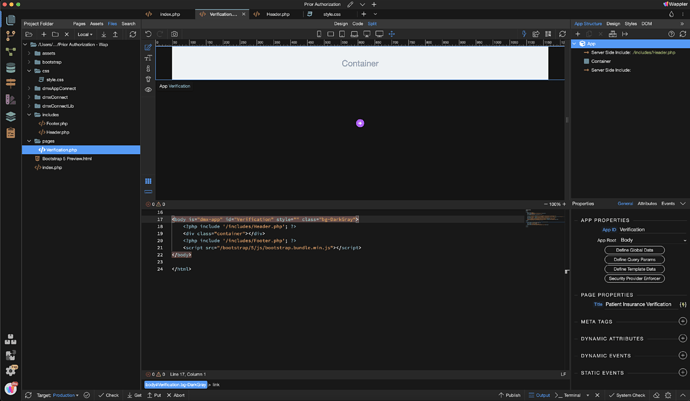Click the trash delete icon beside canvas
This screenshot has height=401, width=690.
click(148, 79)
